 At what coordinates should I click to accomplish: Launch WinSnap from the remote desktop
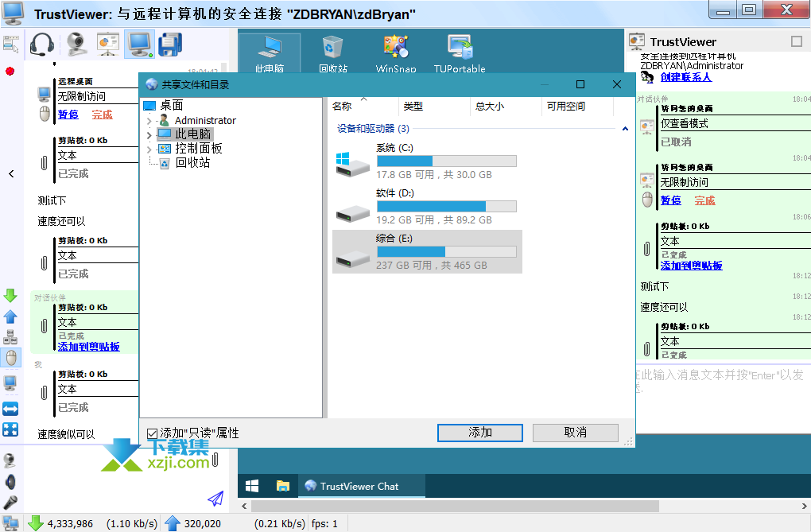tap(396, 53)
